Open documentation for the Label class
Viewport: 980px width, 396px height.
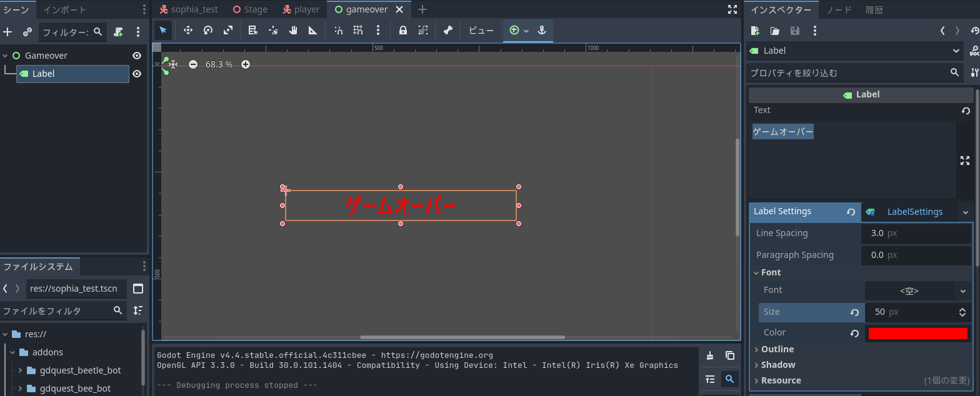click(974, 51)
